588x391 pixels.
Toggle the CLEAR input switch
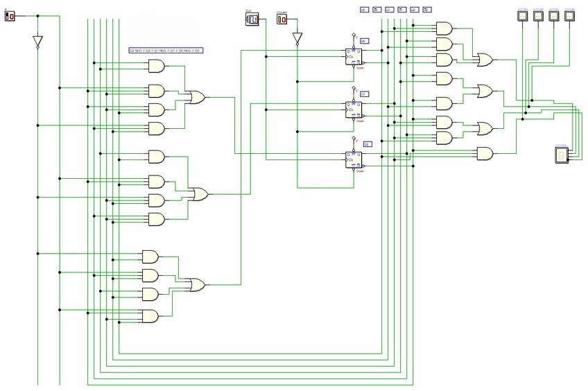(x=282, y=19)
